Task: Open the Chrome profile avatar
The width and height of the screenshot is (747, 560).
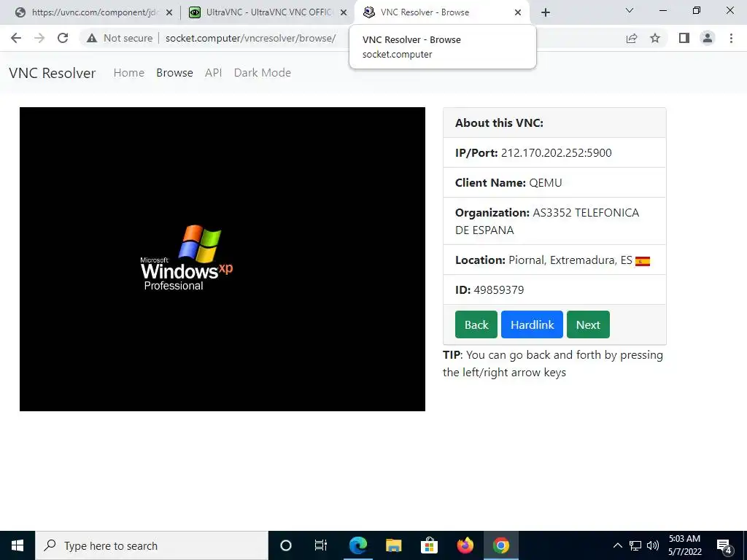Action: (708, 38)
